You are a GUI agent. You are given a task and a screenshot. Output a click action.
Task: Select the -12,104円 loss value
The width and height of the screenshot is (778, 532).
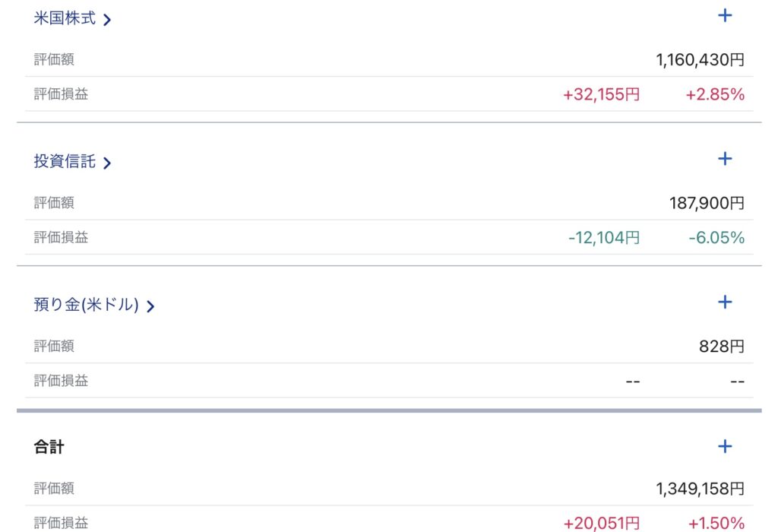pyautogui.click(x=604, y=238)
